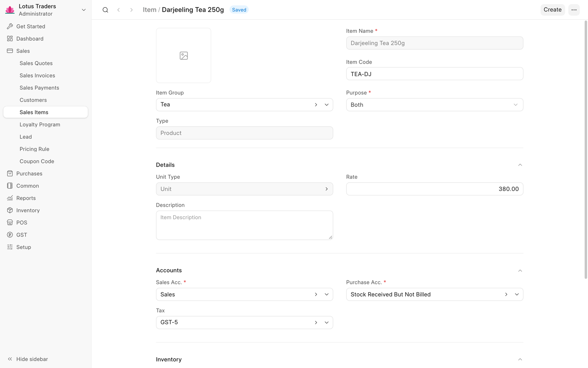This screenshot has width=588, height=368.
Task: Click the Lotus Traders logo icon
Action: (x=10, y=10)
